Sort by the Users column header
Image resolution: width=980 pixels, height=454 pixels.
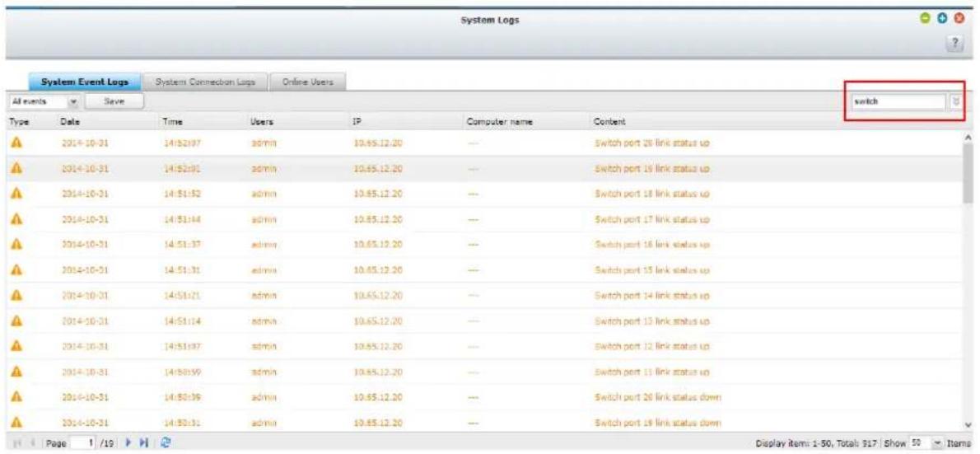(262, 121)
